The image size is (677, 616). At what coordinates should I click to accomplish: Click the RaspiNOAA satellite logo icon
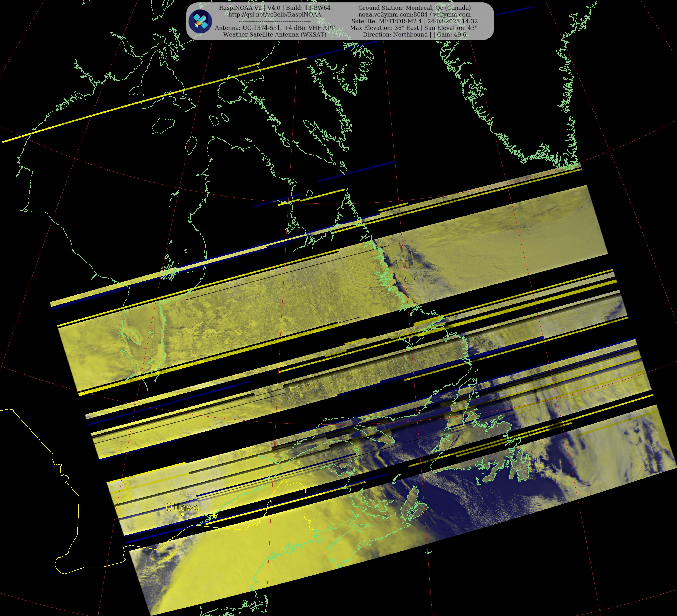coord(200,21)
